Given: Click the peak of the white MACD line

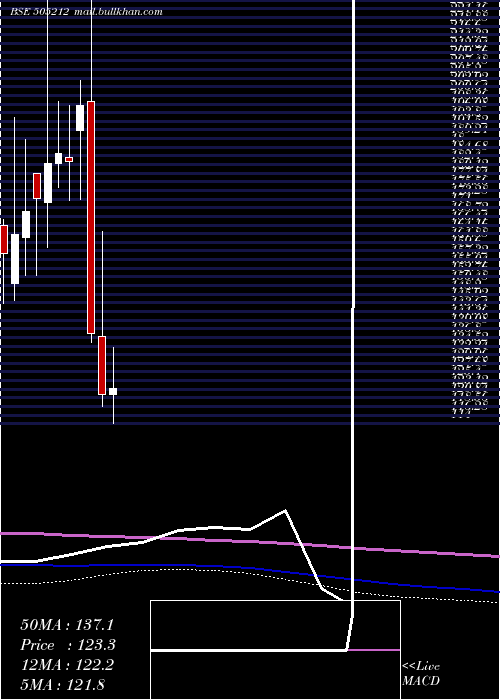Looking at the screenshot, I should click(x=285, y=510).
